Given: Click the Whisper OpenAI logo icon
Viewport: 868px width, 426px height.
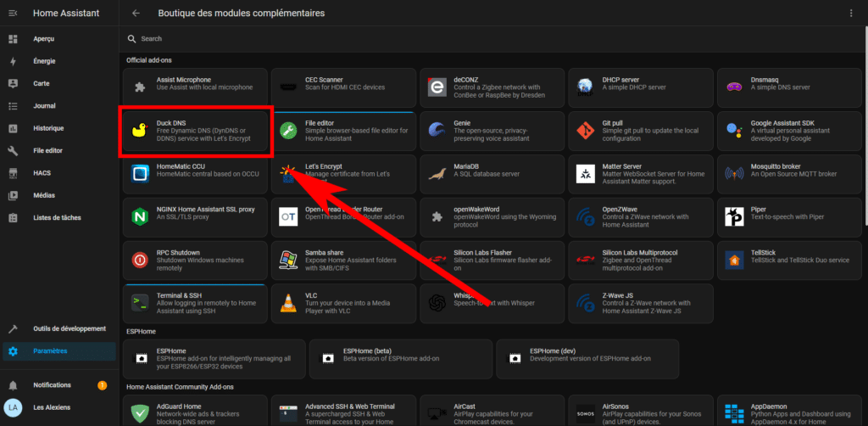Looking at the screenshot, I should pos(437,303).
